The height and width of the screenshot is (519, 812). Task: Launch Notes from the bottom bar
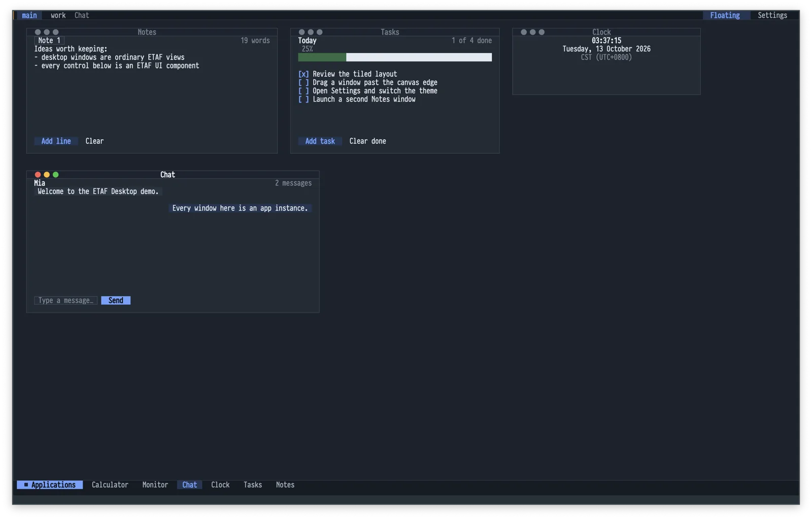coord(285,485)
